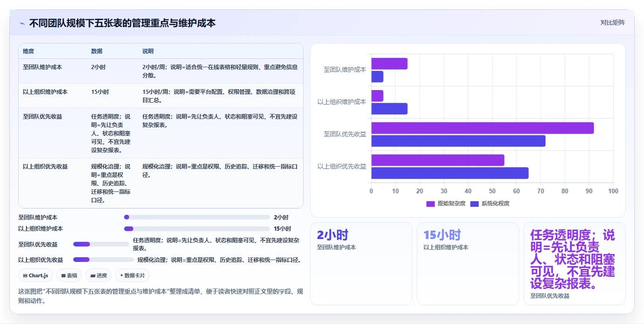Select the 以上组织优先收益 table row label
This screenshot has width=644, height=324.
pos(45,166)
